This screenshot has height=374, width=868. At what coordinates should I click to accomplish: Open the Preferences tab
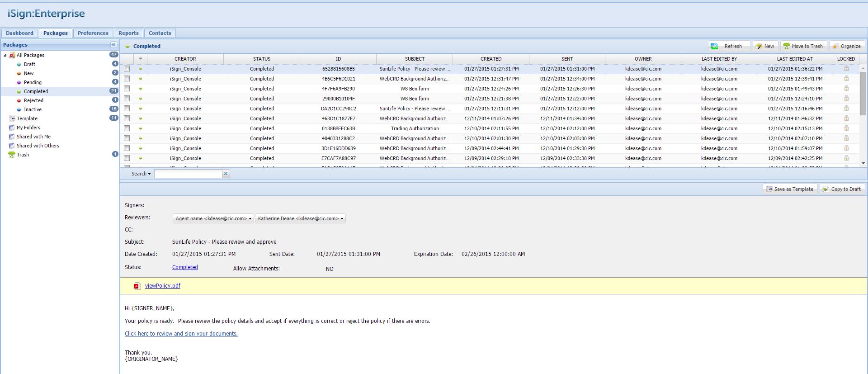[93, 33]
